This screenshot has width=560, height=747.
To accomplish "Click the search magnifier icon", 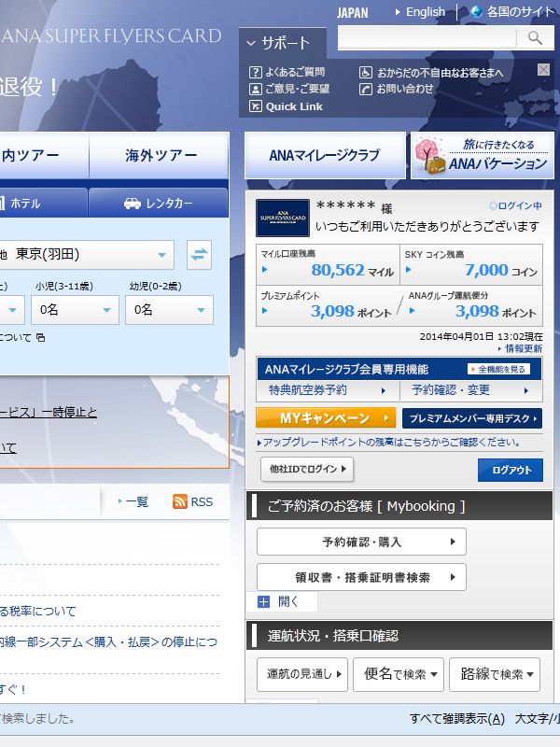I will (x=535, y=37).
